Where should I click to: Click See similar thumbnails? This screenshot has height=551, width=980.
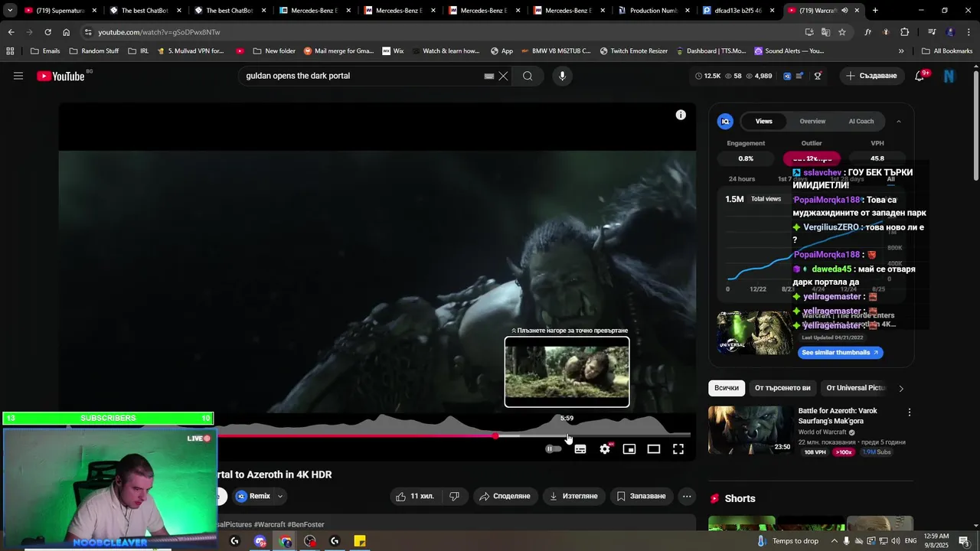pyautogui.click(x=840, y=353)
